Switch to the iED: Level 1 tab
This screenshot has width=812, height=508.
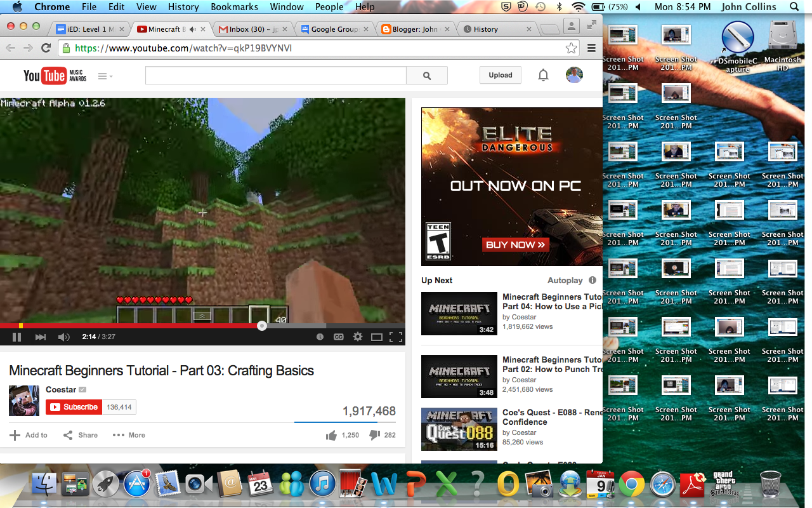89,29
